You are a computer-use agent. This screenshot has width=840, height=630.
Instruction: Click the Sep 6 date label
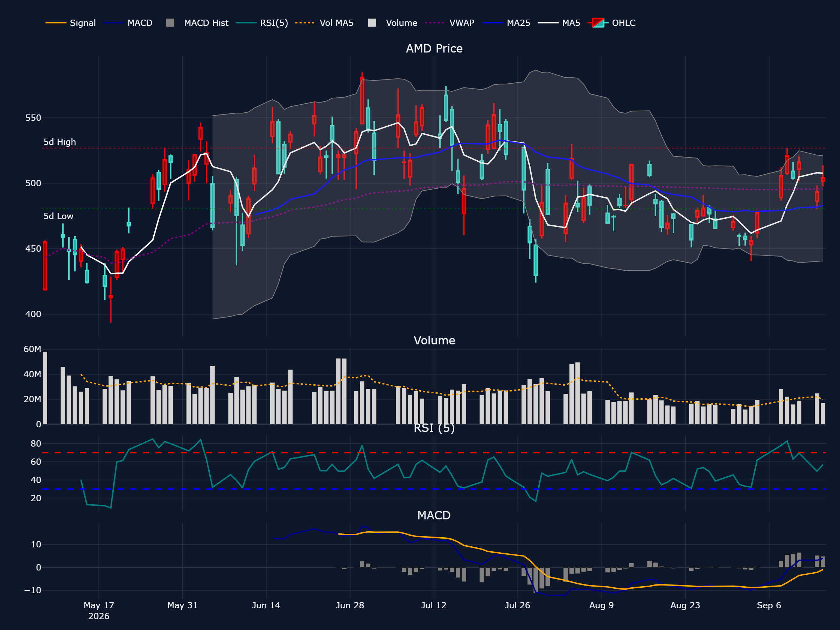769,605
